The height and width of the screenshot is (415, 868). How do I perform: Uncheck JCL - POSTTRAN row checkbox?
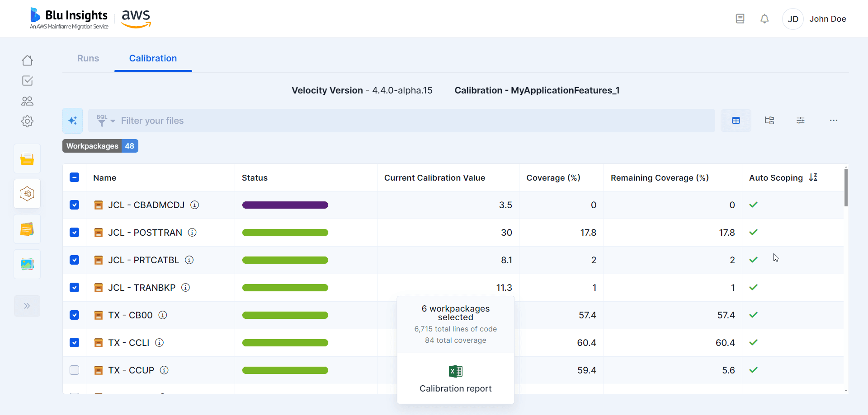click(75, 233)
